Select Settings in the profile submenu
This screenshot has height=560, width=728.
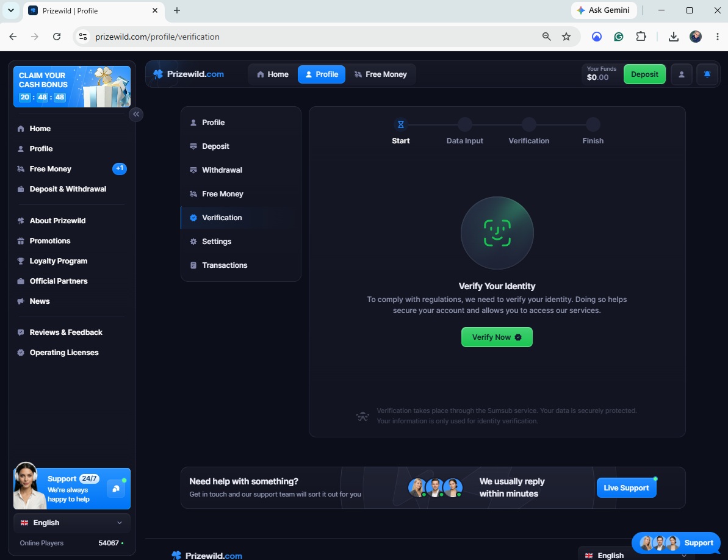click(x=240, y=241)
